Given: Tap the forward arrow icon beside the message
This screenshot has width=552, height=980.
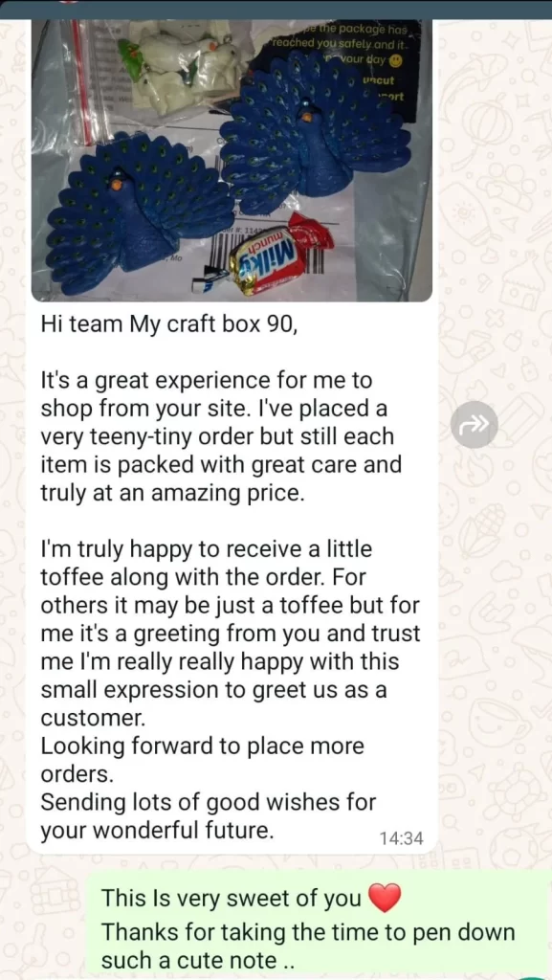Looking at the screenshot, I should (x=474, y=424).
